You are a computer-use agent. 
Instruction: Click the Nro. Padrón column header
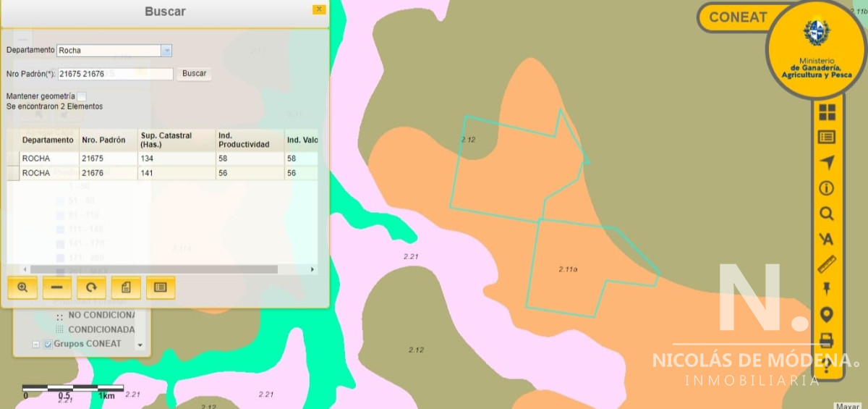pos(108,140)
